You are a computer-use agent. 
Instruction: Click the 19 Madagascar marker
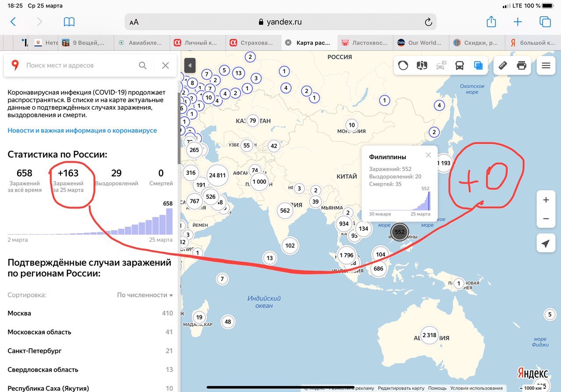(199, 317)
